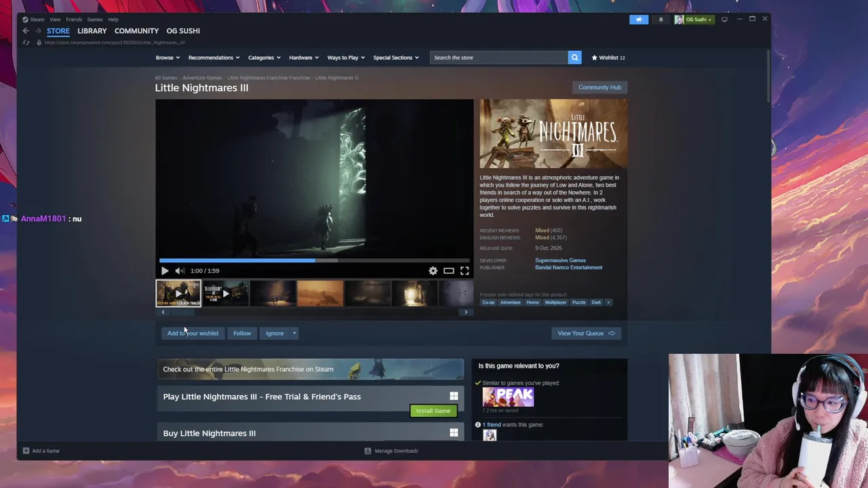
Task: Expand the Special Sections dropdown
Action: 396,58
